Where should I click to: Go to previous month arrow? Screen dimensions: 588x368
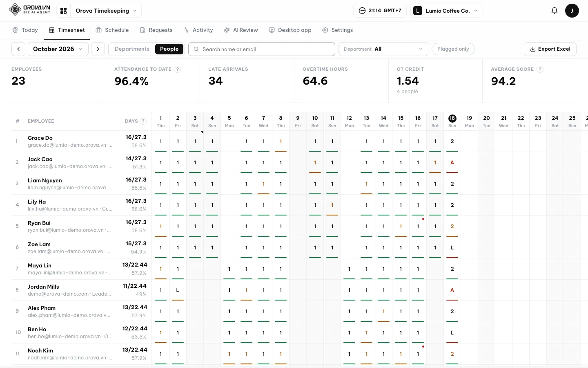pyautogui.click(x=18, y=49)
